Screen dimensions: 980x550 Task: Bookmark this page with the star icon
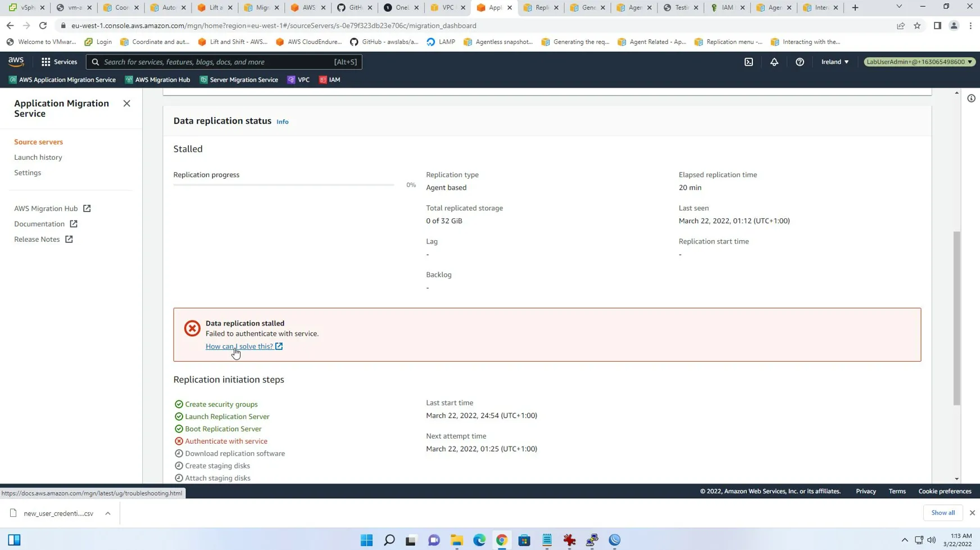click(x=917, y=25)
